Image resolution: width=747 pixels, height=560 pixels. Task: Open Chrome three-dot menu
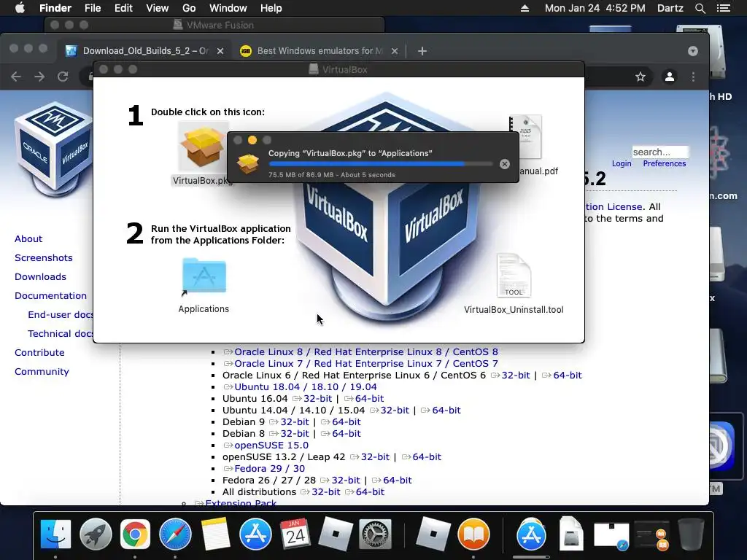point(693,77)
